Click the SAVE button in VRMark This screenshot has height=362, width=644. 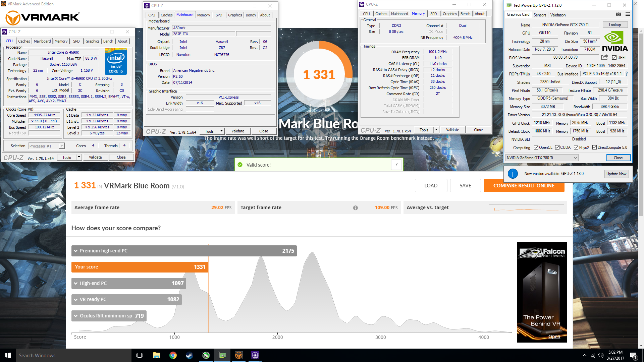coord(465,186)
